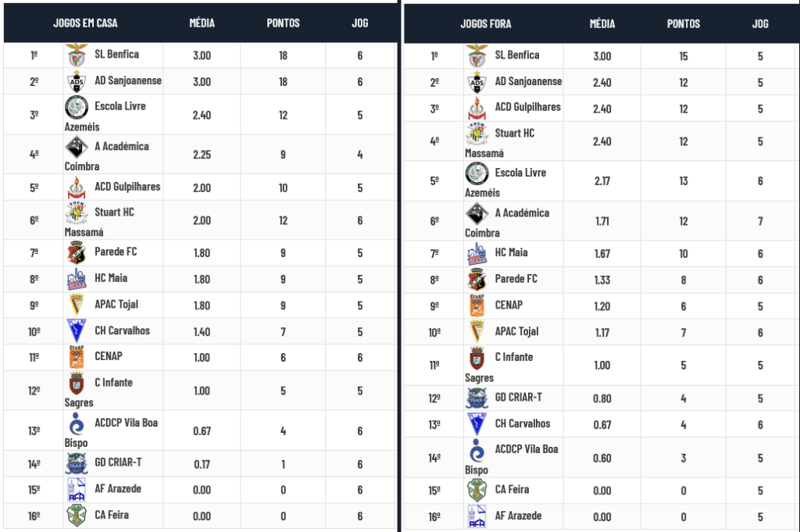Click the MÉDIA column header in Jogos em Casa
The width and height of the screenshot is (800, 532).
202,23
